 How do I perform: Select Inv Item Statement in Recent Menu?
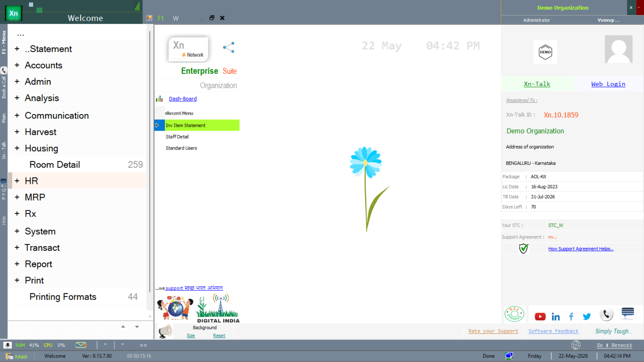pos(197,125)
